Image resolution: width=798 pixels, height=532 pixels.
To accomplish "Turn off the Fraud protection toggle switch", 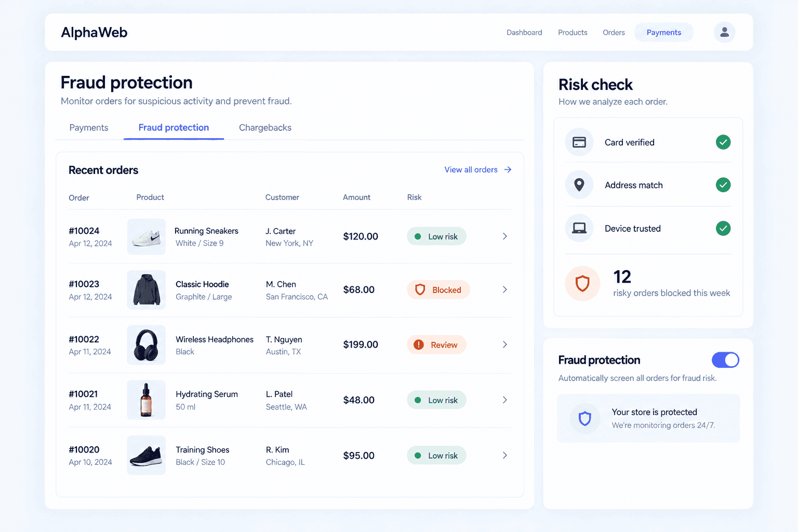I will point(725,360).
